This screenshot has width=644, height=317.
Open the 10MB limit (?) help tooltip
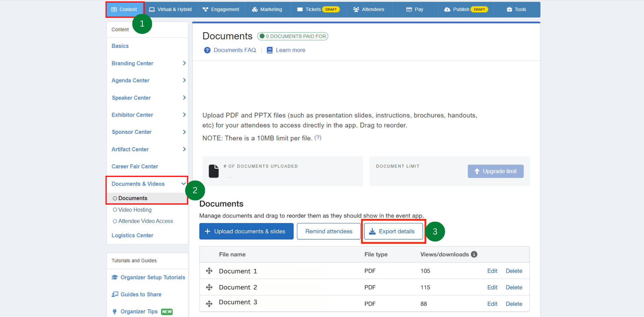click(318, 138)
